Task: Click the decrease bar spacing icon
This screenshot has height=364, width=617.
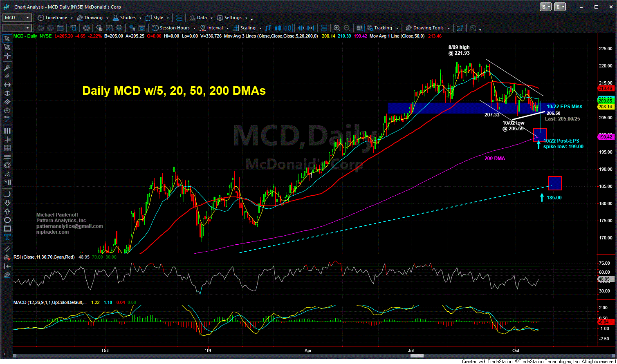Action: pyautogui.click(x=300, y=28)
